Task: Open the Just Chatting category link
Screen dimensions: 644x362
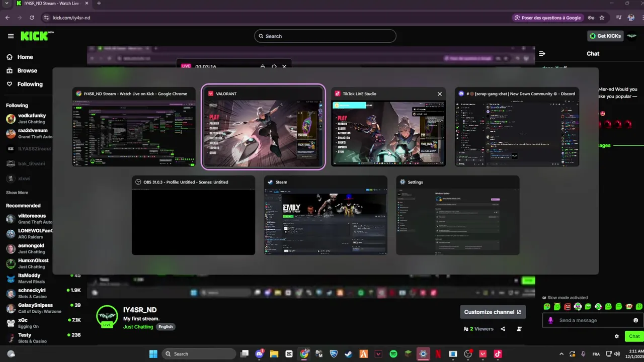Action: point(138,327)
